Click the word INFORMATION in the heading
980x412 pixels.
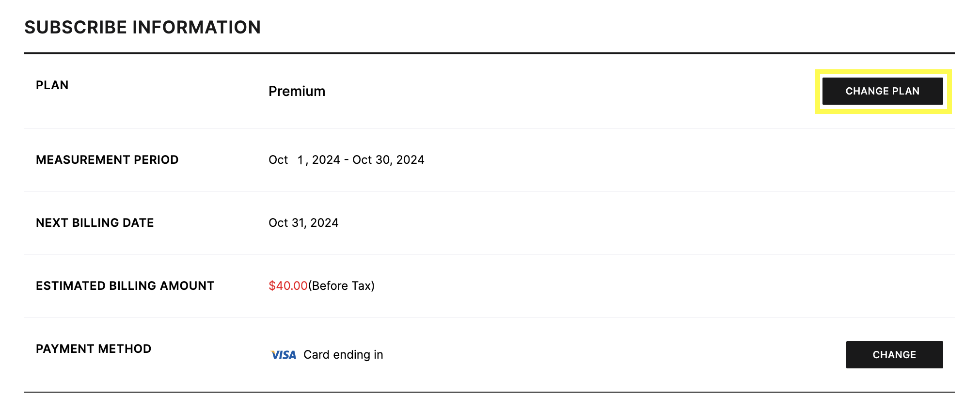pos(197,28)
